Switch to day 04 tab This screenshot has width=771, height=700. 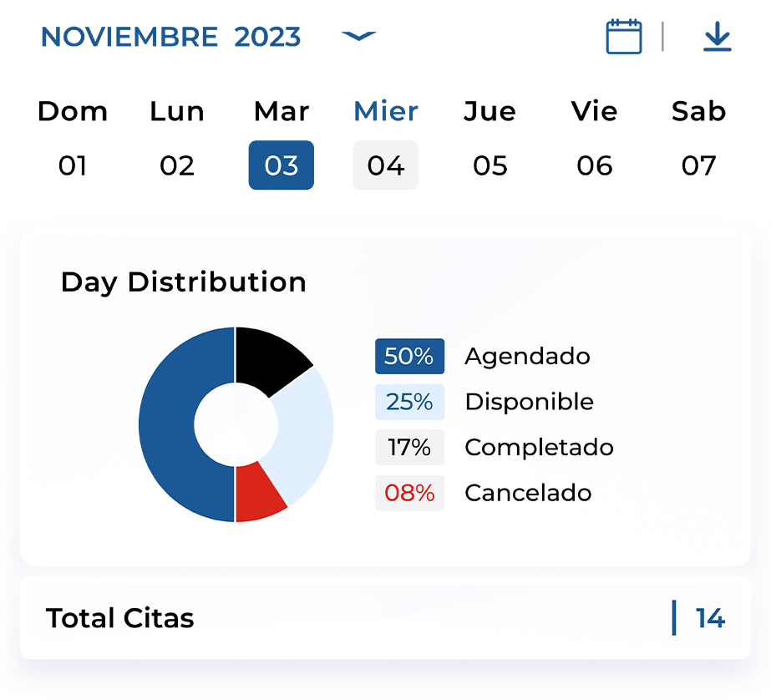coord(386,165)
